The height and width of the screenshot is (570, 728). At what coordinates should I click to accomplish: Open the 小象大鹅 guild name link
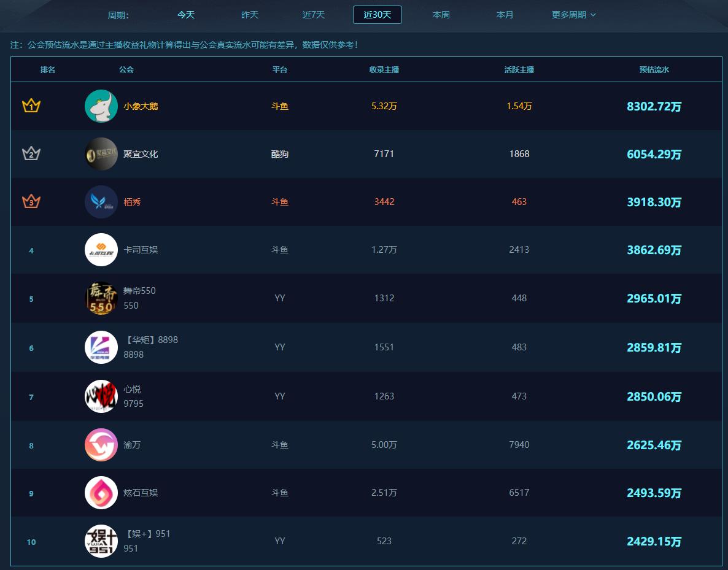tap(141, 106)
